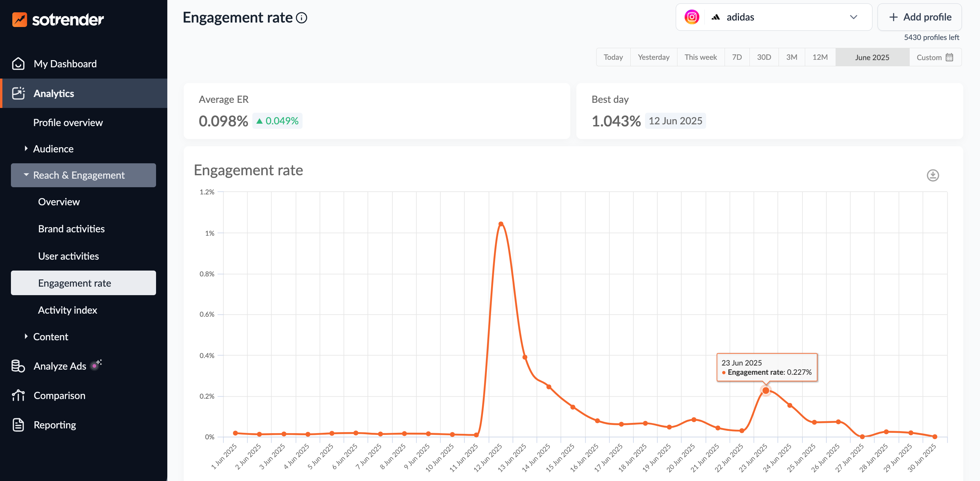
Task: Go to Brand activities page
Action: click(71, 229)
